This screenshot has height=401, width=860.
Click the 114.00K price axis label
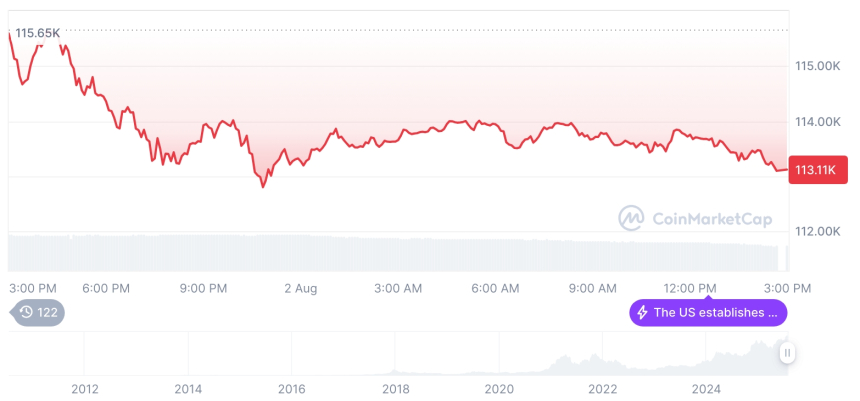[x=817, y=121]
